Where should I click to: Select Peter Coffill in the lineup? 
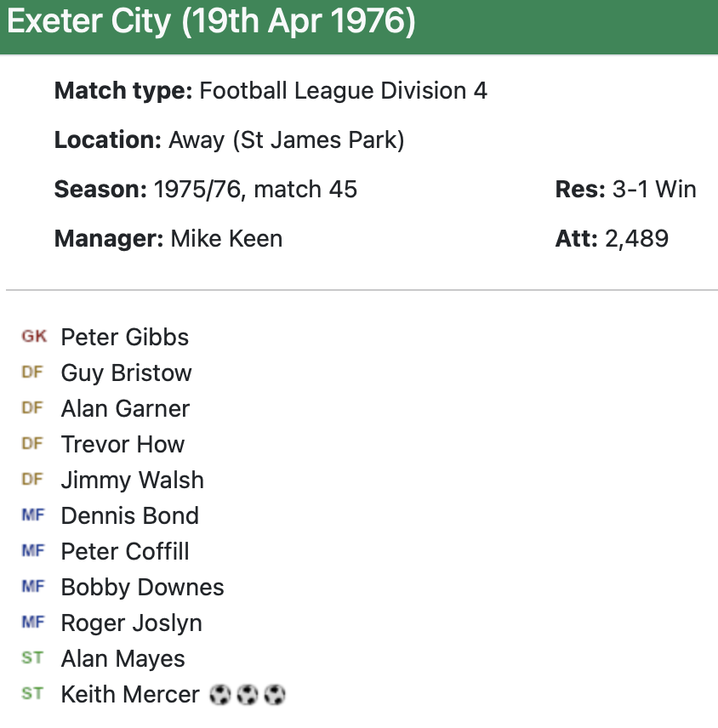click(125, 551)
